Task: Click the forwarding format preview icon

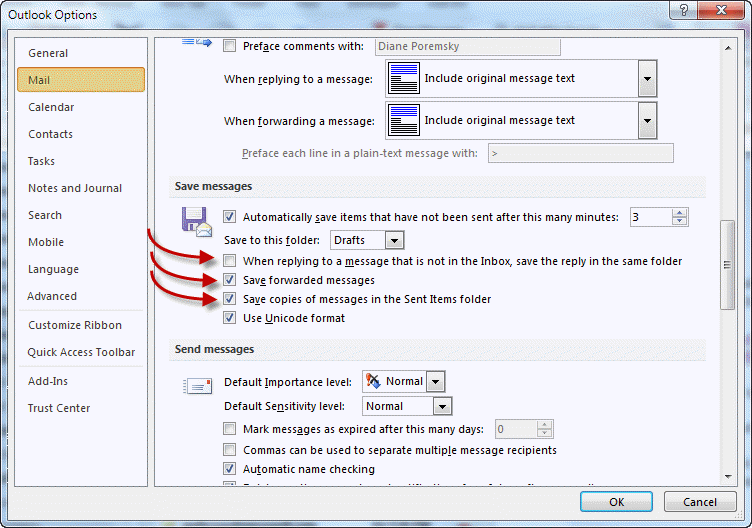Action: pyautogui.click(x=403, y=120)
